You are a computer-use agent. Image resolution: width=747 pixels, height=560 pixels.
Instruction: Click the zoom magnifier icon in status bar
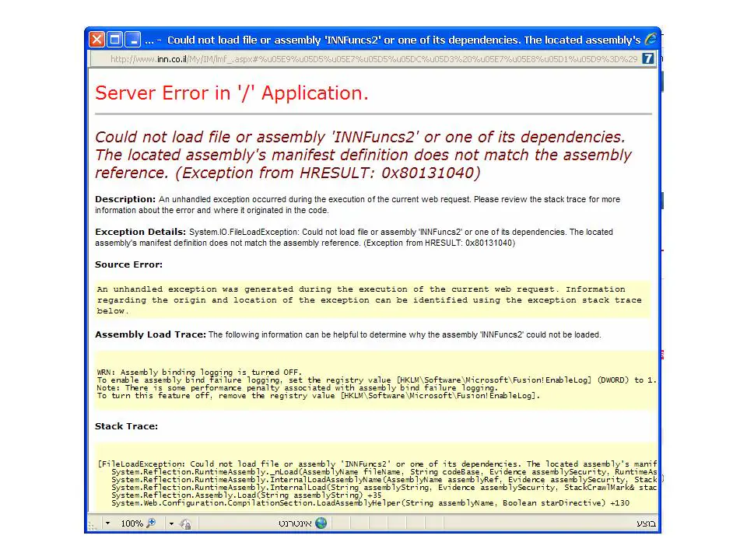tap(151, 523)
